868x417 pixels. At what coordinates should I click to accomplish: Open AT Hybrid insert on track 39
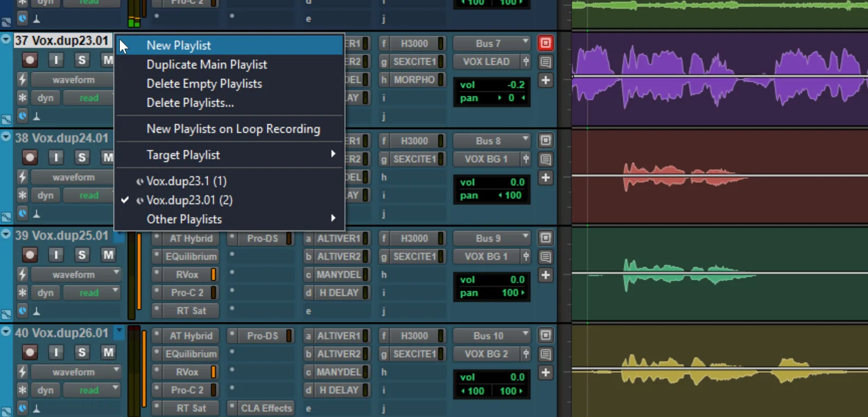(x=191, y=239)
